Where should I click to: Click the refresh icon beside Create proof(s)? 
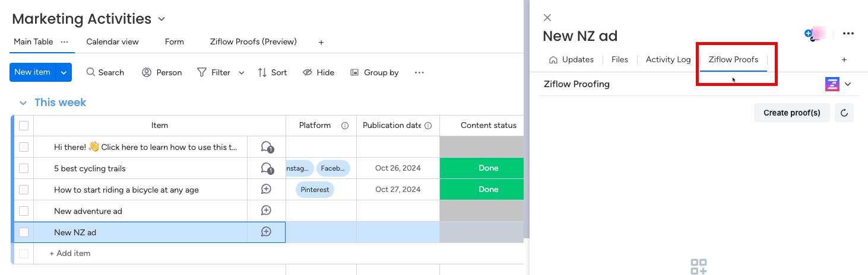click(844, 113)
